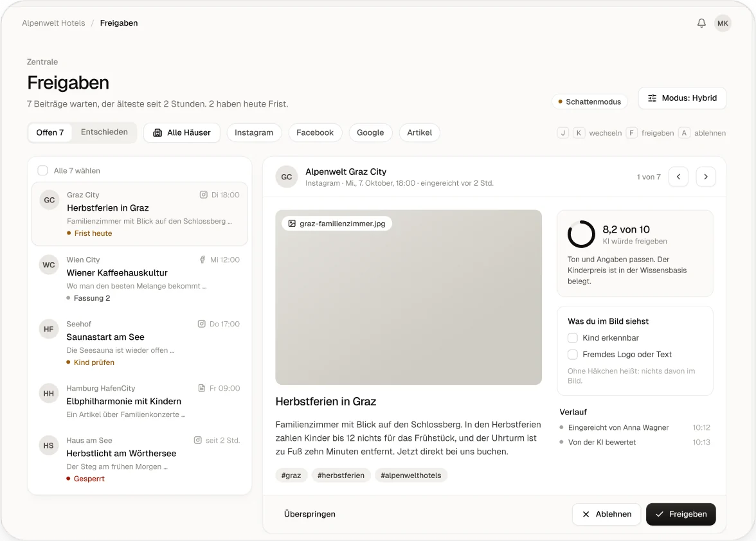The width and height of the screenshot is (756, 541).
Task: Select Saunastart am See entry
Action: [139, 342]
